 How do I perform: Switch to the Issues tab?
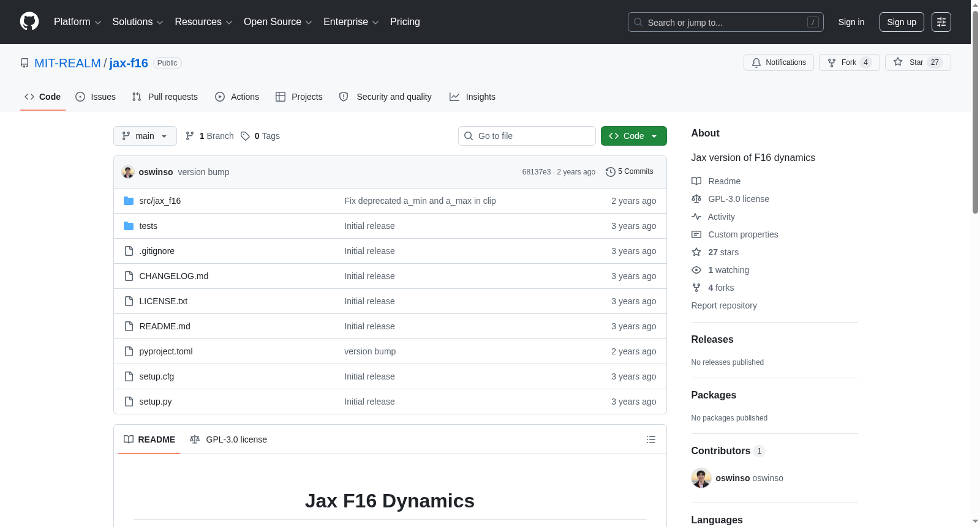tap(96, 97)
